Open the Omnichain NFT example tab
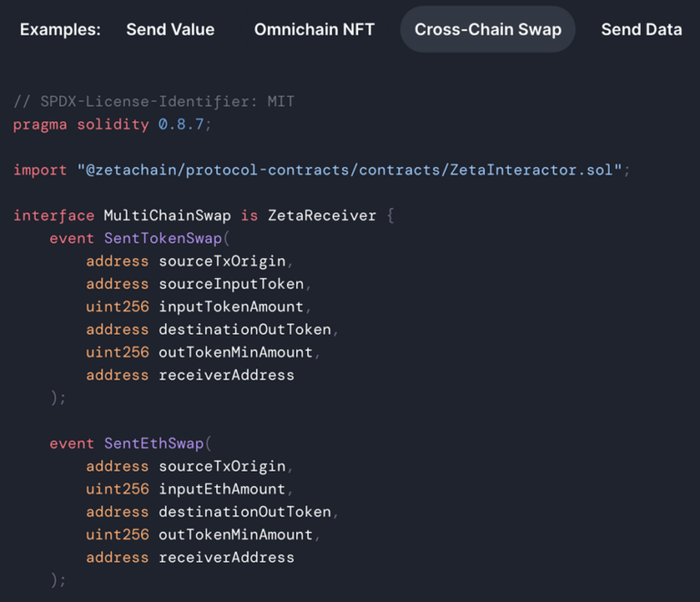Viewport: 700px width, 602px height. click(314, 29)
